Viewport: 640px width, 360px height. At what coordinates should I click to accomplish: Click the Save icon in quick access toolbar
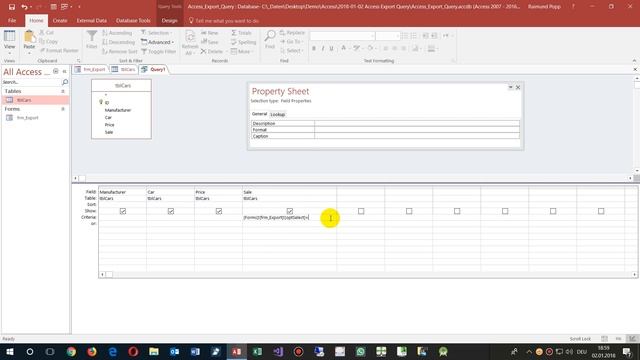point(11,7)
